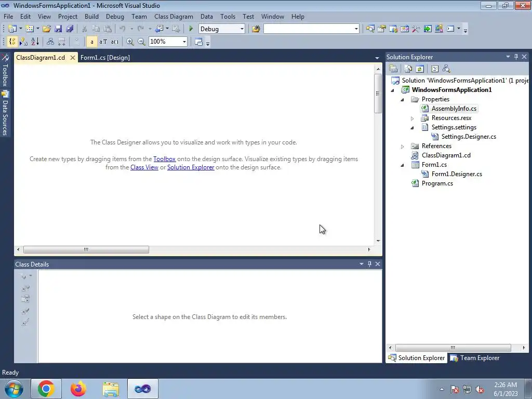532x399 pixels.
Task: Click the Zoom Out magnifier icon
Action: click(141, 42)
